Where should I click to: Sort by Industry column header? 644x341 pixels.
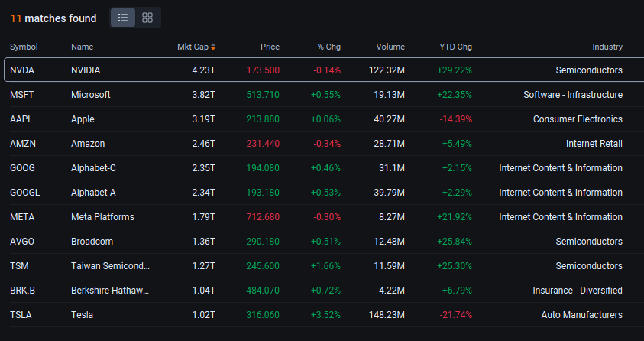click(607, 47)
